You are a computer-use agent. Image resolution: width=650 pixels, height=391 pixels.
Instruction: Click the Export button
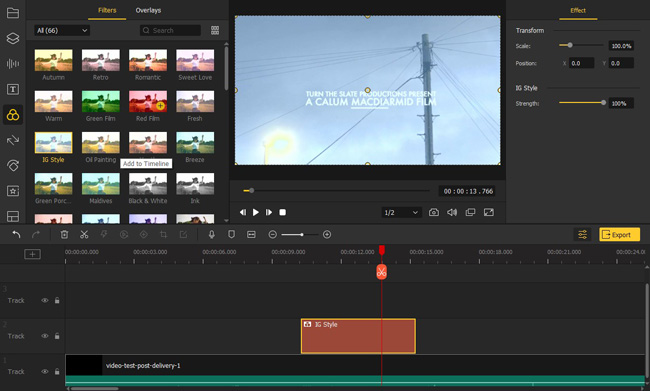619,235
